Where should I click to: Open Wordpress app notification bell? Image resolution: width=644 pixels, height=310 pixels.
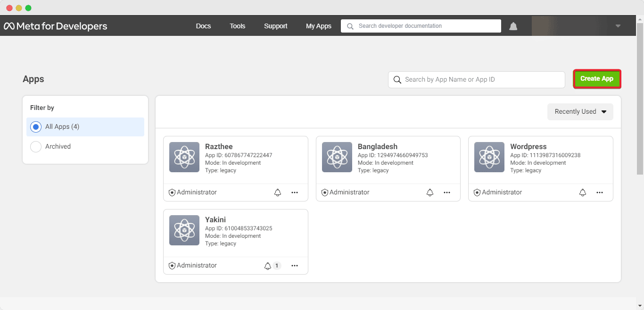click(x=583, y=193)
